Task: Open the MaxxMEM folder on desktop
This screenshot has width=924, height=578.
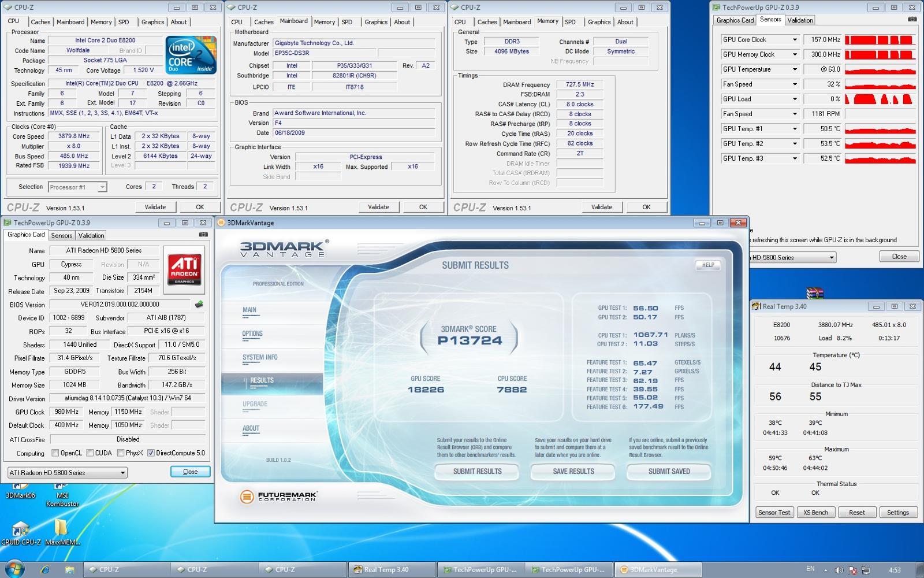Action: (x=62, y=533)
